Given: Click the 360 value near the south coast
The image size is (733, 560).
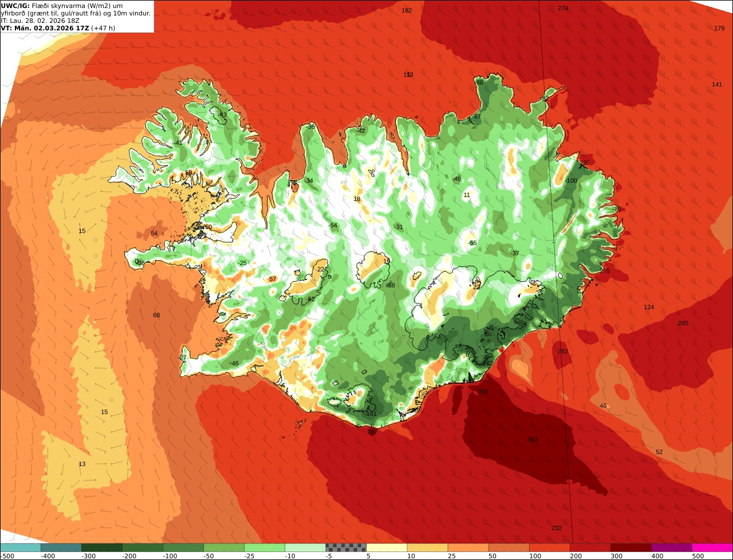Looking at the screenshot, I should [483, 392].
